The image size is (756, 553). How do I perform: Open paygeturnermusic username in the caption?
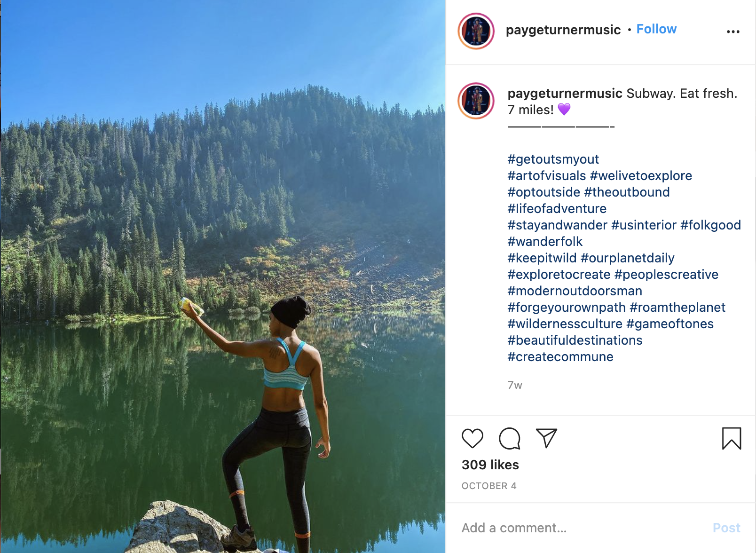coord(565,94)
